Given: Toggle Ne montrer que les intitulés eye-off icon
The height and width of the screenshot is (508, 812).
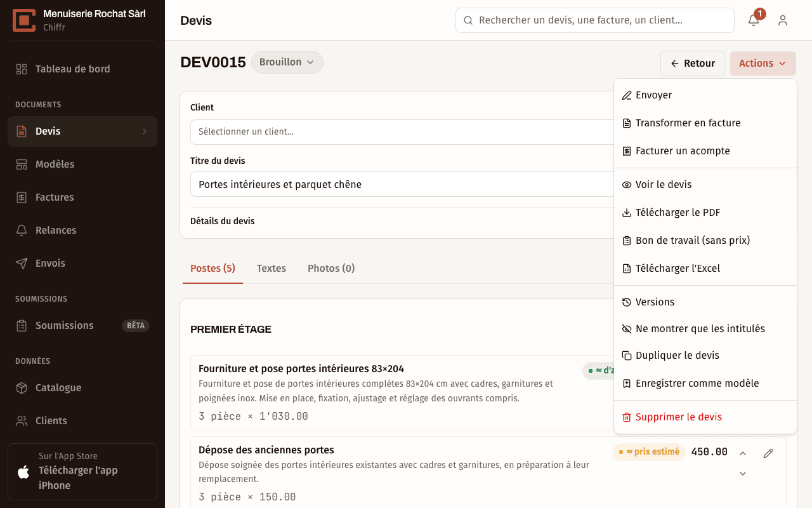Looking at the screenshot, I should (627, 329).
